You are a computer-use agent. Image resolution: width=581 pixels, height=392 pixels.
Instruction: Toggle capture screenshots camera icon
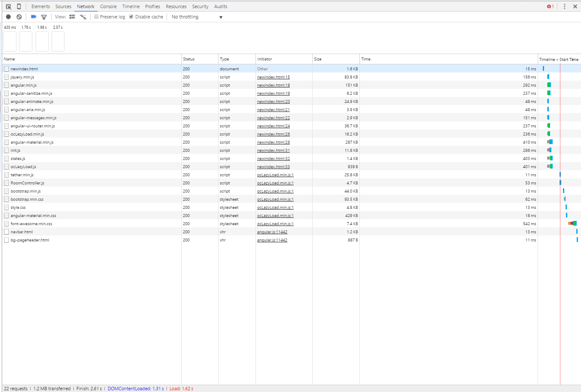(x=33, y=17)
